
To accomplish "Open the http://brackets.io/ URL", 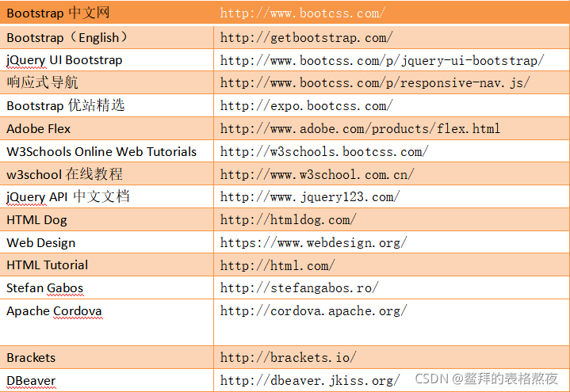I will tap(289, 357).
